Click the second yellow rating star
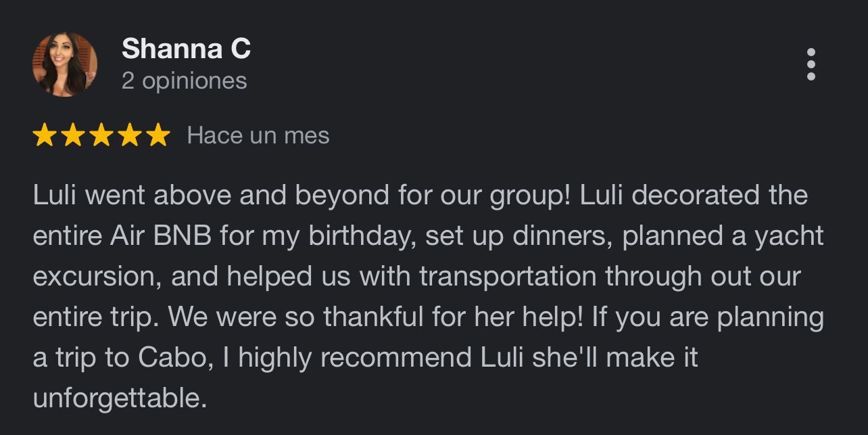 click(x=73, y=135)
